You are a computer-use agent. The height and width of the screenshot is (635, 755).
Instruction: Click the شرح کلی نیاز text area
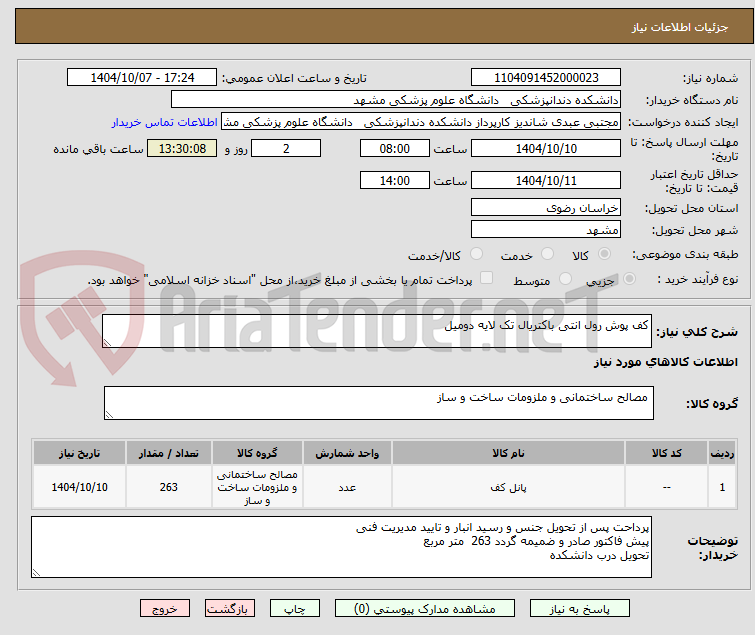pos(377,331)
